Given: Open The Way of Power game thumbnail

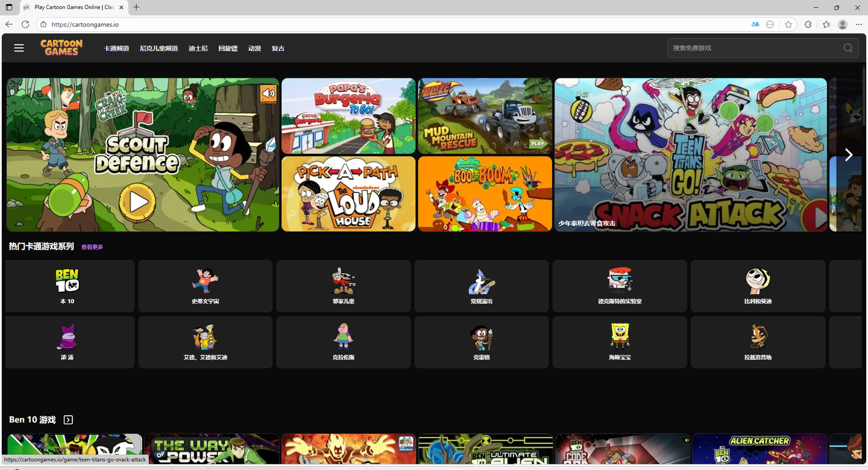Looking at the screenshot, I should pos(212,450).
